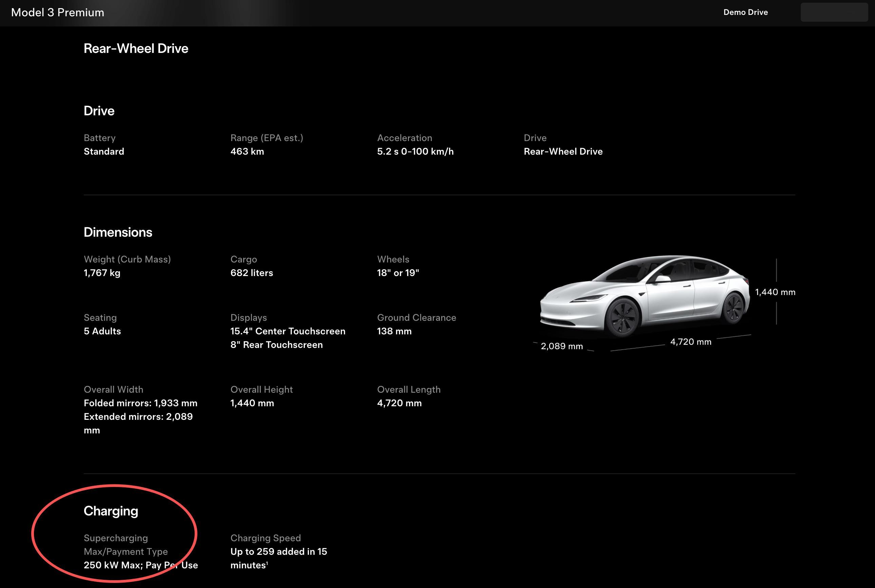Select the 18" or 19" wheels value
The image size is (875, 588).
[398, 273]
